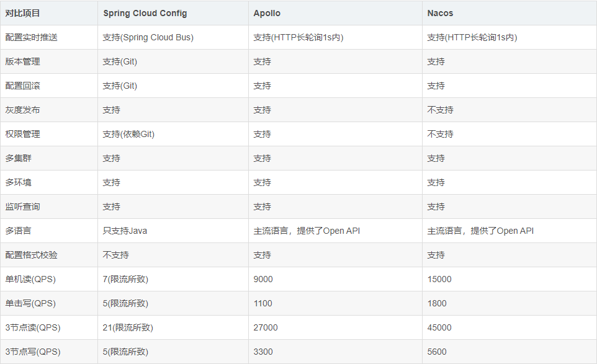Click Apollo '支持' in the 灰度发布 row
Viewport: 597px width, 364px height.
coord(263,110)
